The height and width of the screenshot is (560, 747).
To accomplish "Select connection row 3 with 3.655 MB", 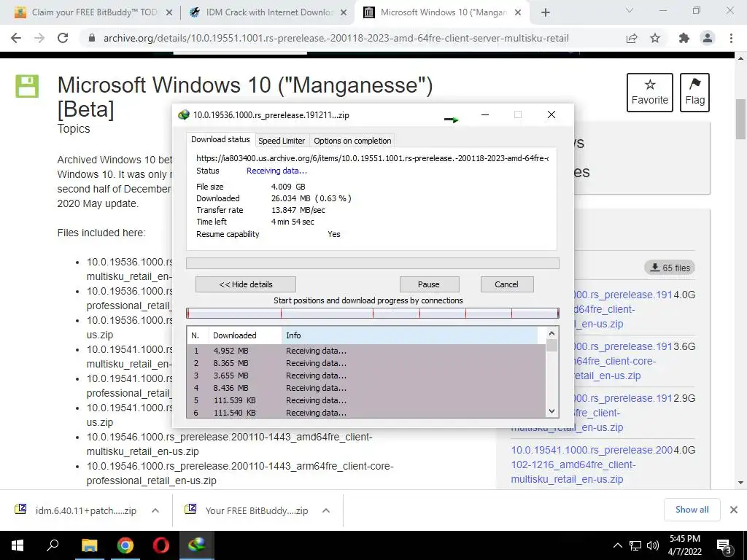I will (366, 376).
